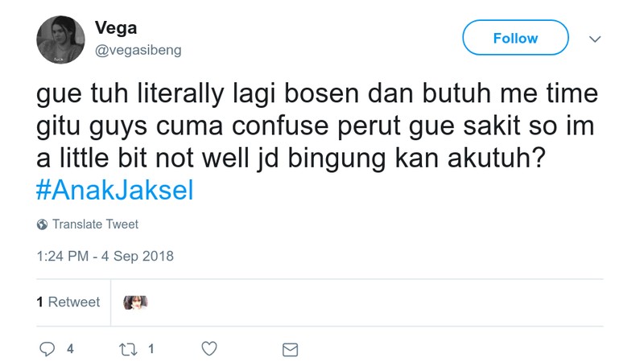Viewport: 644px width, 362px height.
Task: Click the @vegasibeng handle
Action: click(x=138, y=50)
